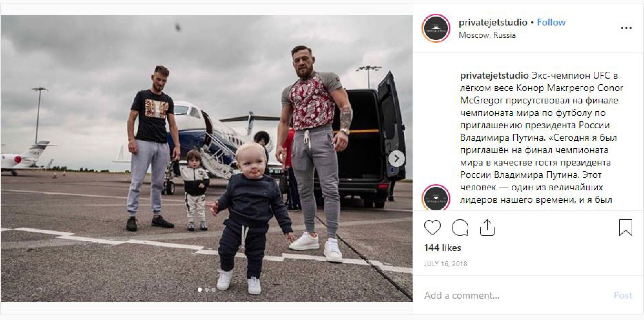Click the Post comment button

coord(623,295)
